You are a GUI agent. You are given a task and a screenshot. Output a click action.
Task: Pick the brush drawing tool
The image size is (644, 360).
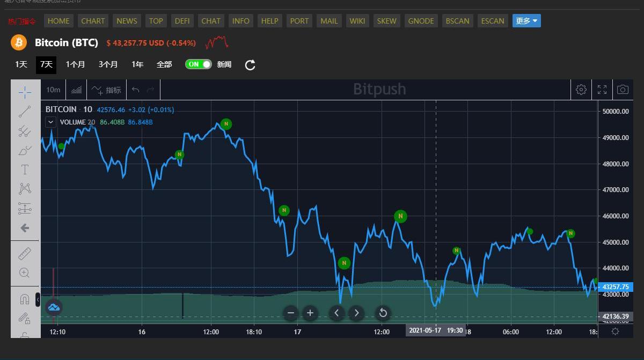[x=25, y=150]
